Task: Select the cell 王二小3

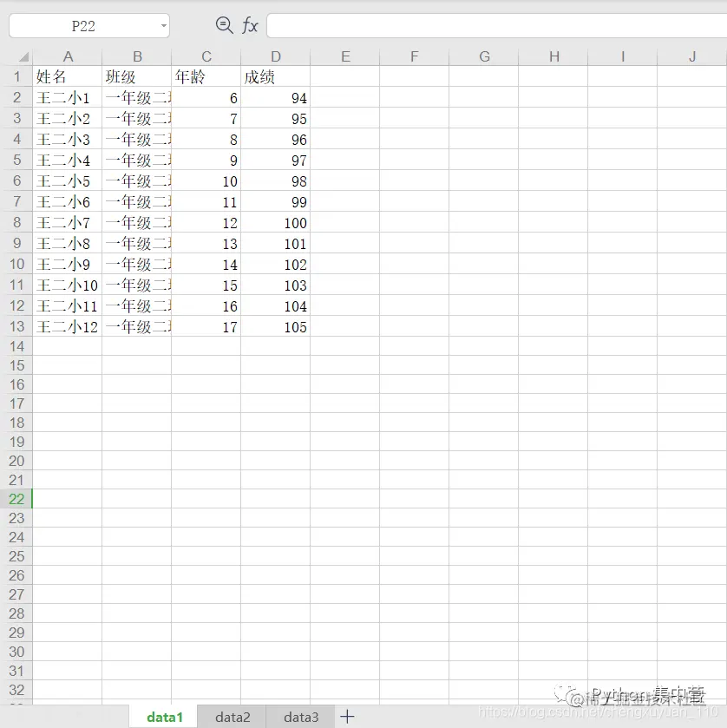Action: 68,140
